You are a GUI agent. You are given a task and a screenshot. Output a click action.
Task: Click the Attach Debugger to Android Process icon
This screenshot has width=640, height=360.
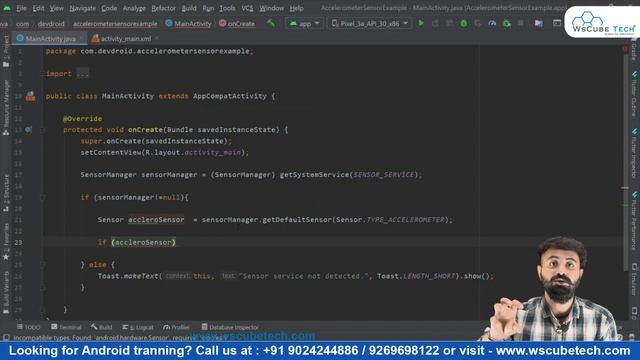507,23
